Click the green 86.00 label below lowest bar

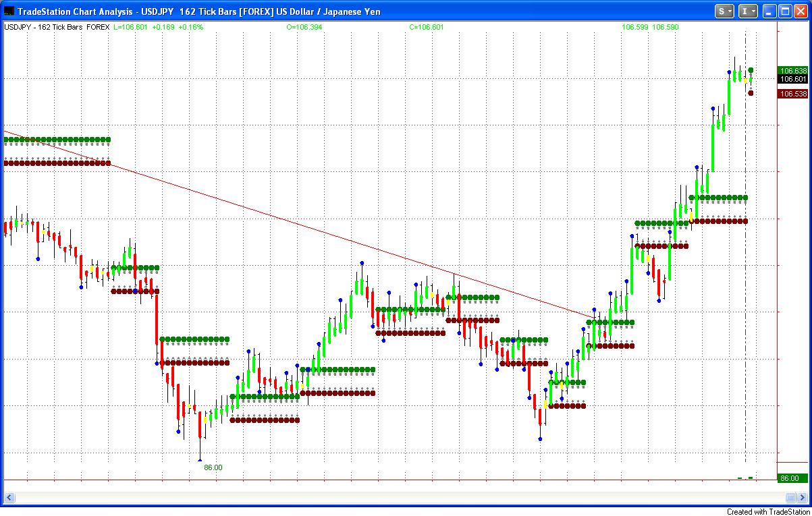coord(213,467)
